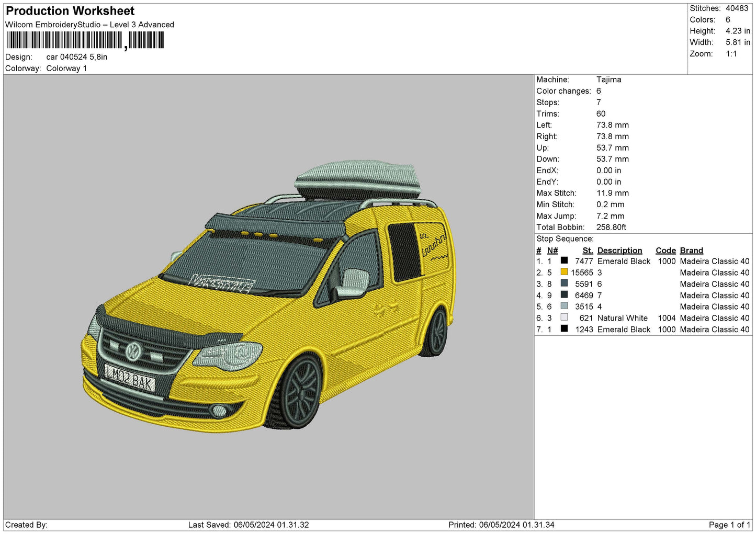Select the "Code" column header
The height and width of the screenshot is (534, 756).
pos(666,251)
